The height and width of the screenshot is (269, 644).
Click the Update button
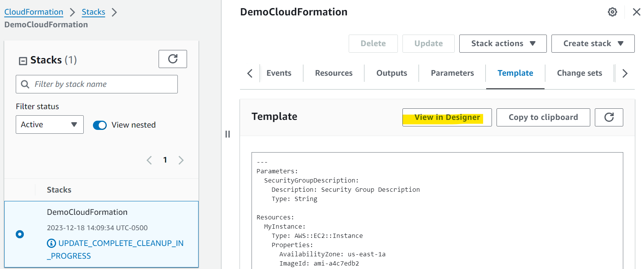429,43
